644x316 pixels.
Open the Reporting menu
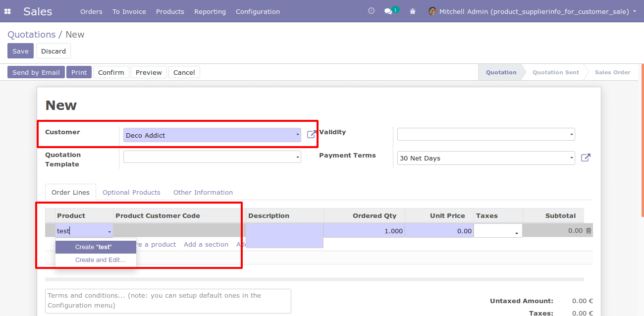pos(210,11)
